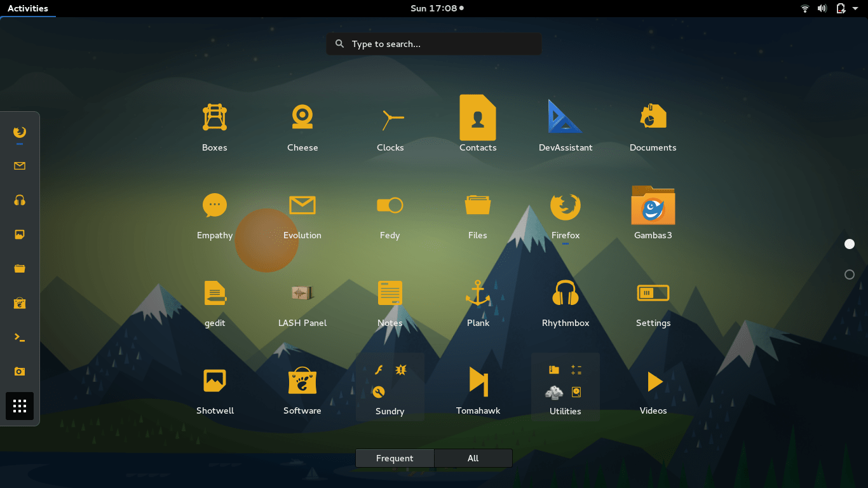The width and height of the screenshot is (868, 488).
Task: Focus the Type to search field
Action: pyautogui.click(x=434, y=44)
